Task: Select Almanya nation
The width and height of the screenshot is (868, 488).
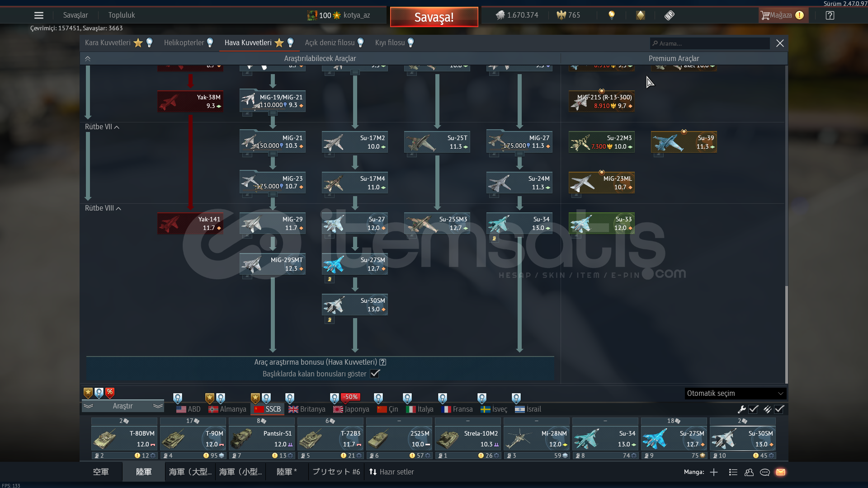Action: 227,409
